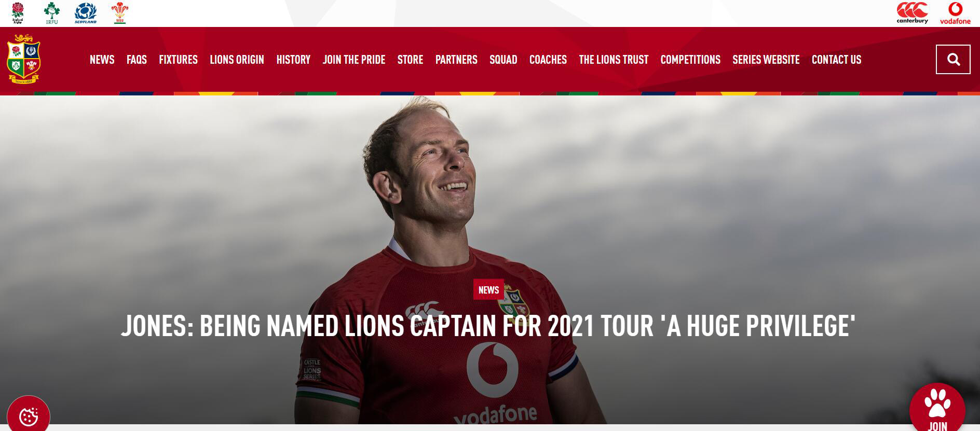Open cookie settings icon

tap(29, 415)
